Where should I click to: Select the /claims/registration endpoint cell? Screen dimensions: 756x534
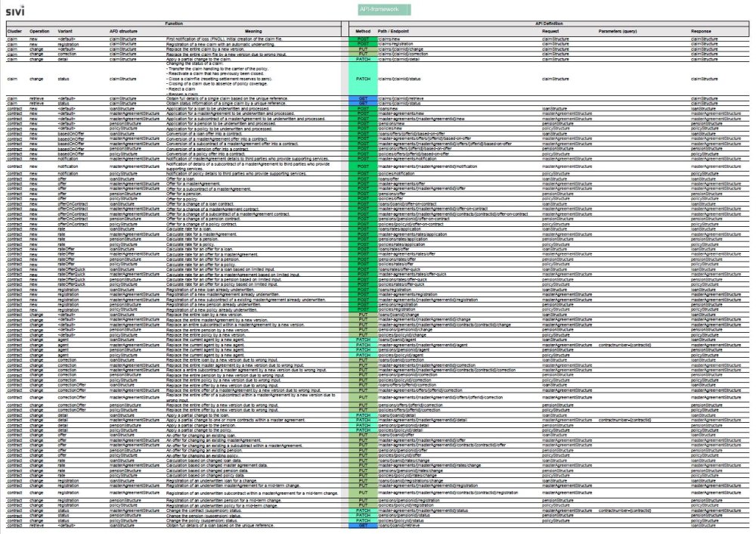395,44
